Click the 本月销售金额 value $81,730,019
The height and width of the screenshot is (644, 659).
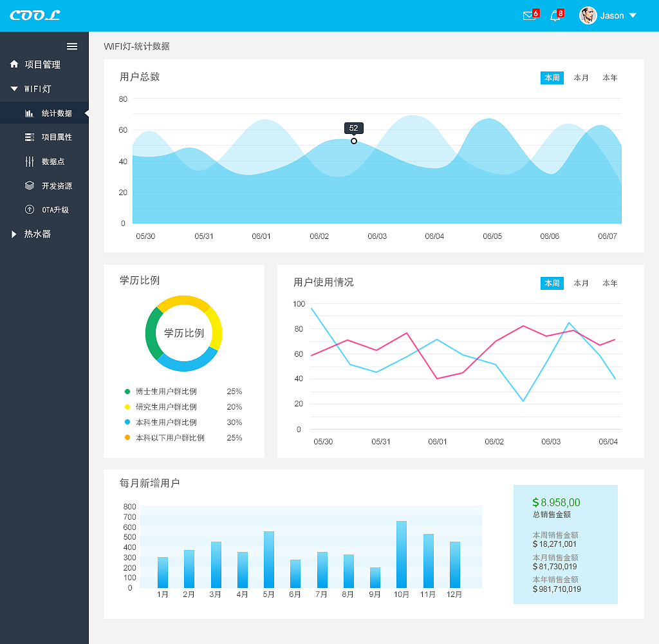coord(554,566)
